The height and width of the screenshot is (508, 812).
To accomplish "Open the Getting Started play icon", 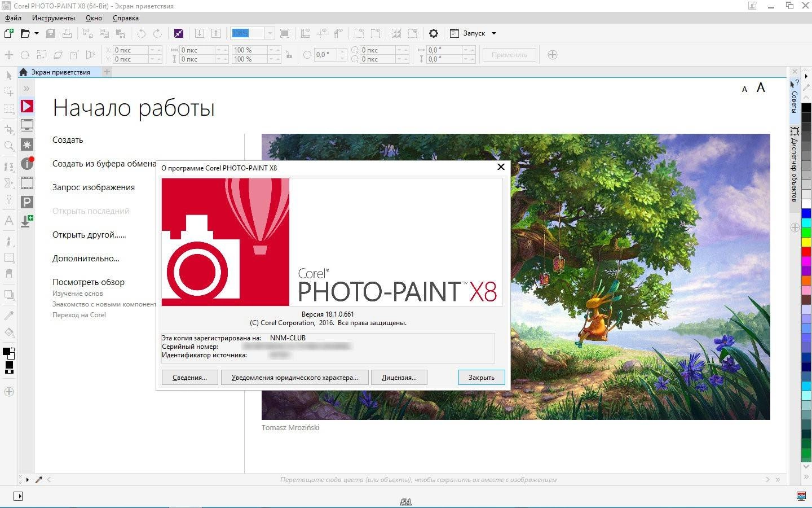I will 27,106.
